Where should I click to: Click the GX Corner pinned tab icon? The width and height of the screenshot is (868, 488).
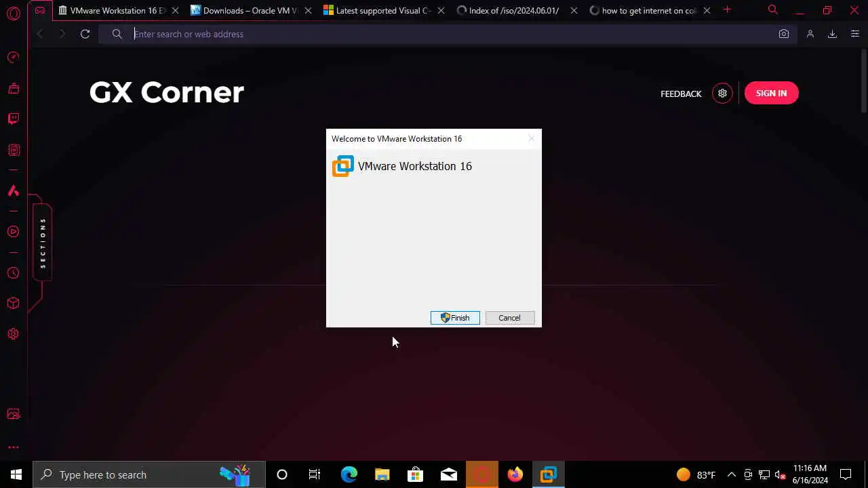40,10
